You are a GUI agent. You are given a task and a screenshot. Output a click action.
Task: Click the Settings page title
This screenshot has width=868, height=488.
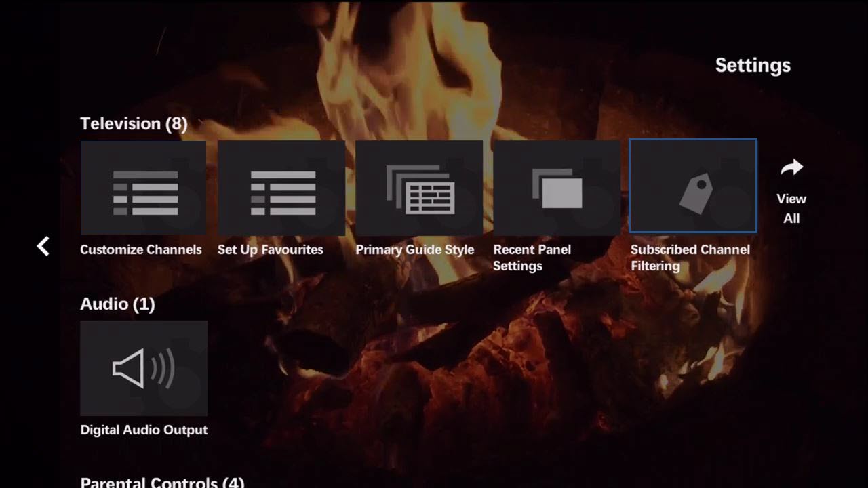pos(753,65)
